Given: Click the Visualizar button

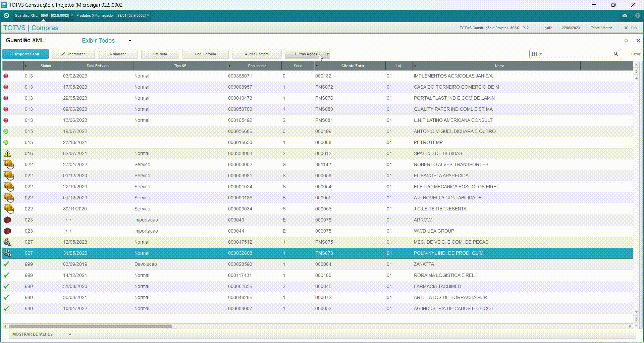Looking at the screenshot, I should pos(118,54).
